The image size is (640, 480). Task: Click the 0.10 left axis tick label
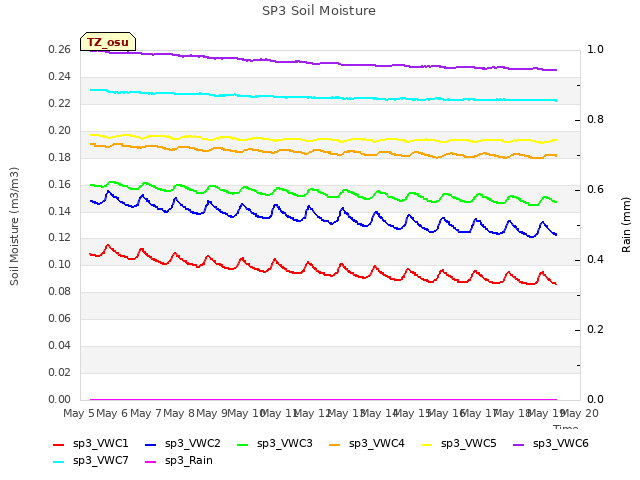pyautogui.click(x=60, y=264)
